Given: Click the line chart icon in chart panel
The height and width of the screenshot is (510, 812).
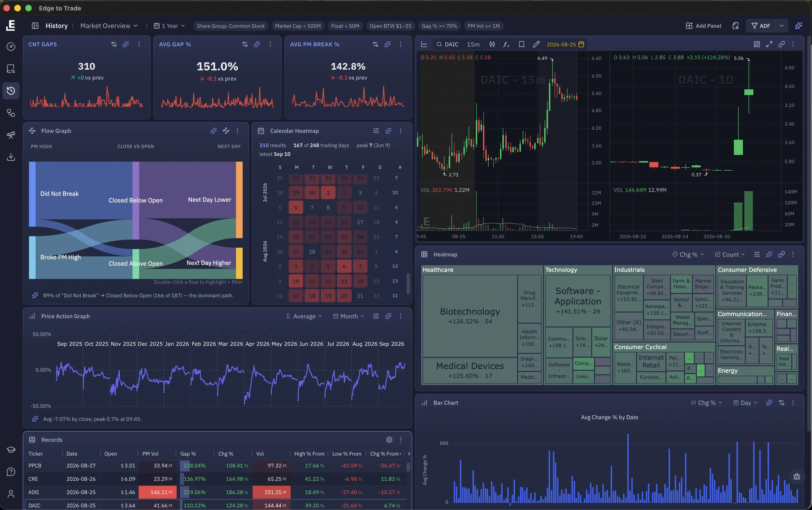Looking at the screenshot, I should 424,44.
